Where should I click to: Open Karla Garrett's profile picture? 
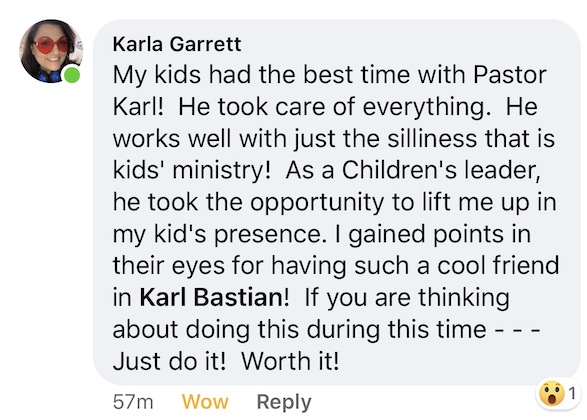(51, 51)
